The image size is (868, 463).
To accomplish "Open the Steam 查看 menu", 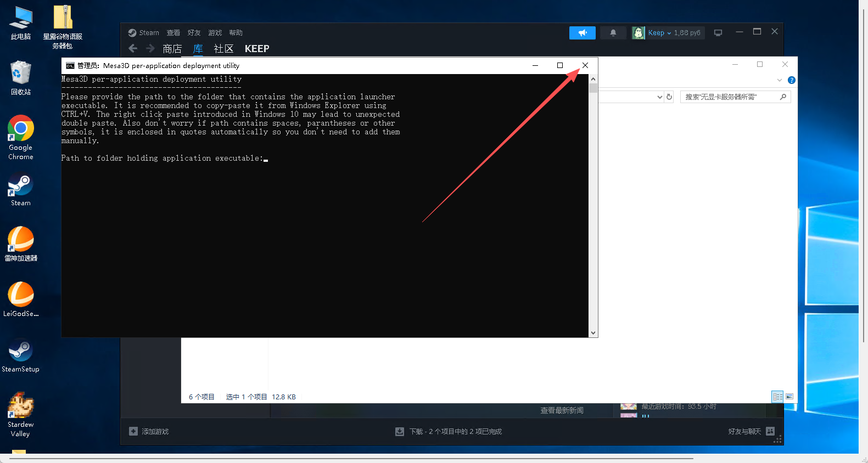I will point(173,33).
